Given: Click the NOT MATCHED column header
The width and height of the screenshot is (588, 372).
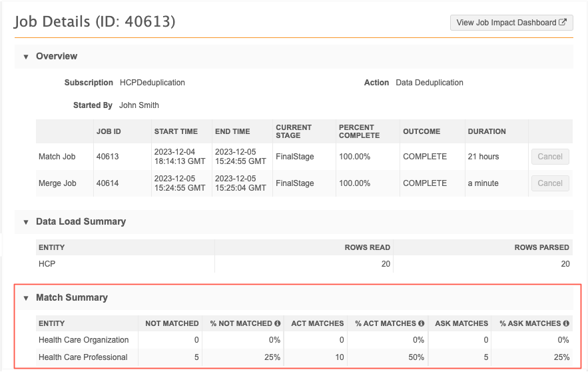Looking at the screenshot, I should [x=172, y=323].
